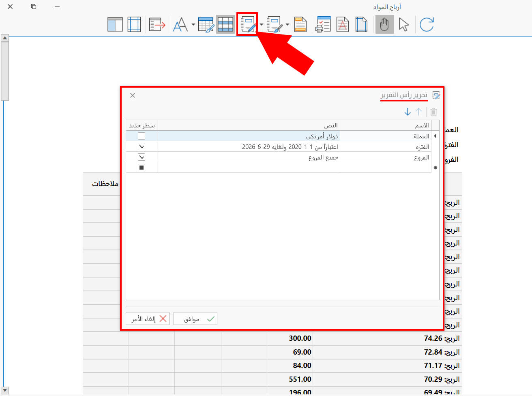Select the arrow pointer tool
This screenshot has width=532, height=396.
click(403, 24)
